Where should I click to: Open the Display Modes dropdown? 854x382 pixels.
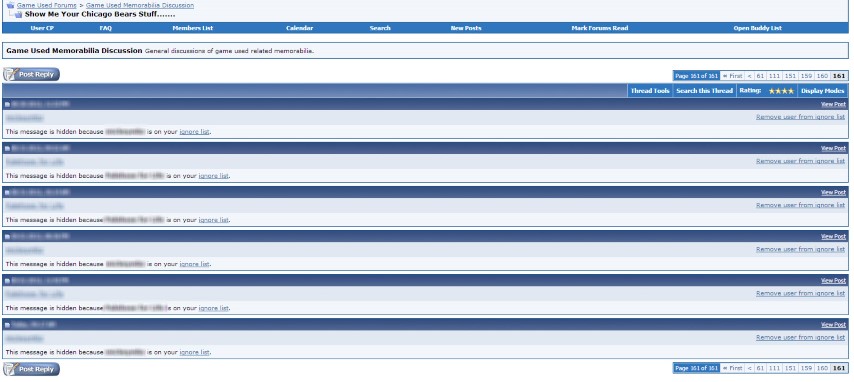(822, 91)
